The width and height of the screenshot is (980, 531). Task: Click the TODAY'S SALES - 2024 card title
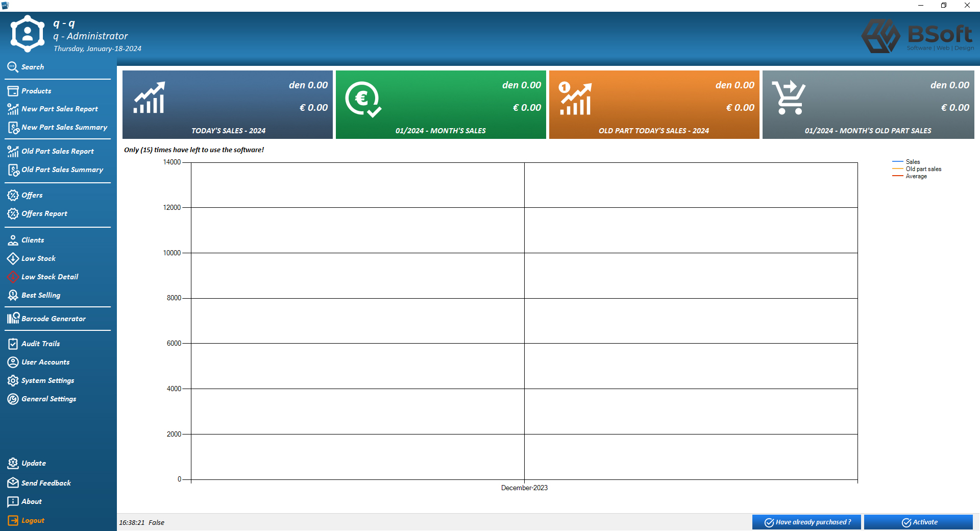[x=228, y=131]
